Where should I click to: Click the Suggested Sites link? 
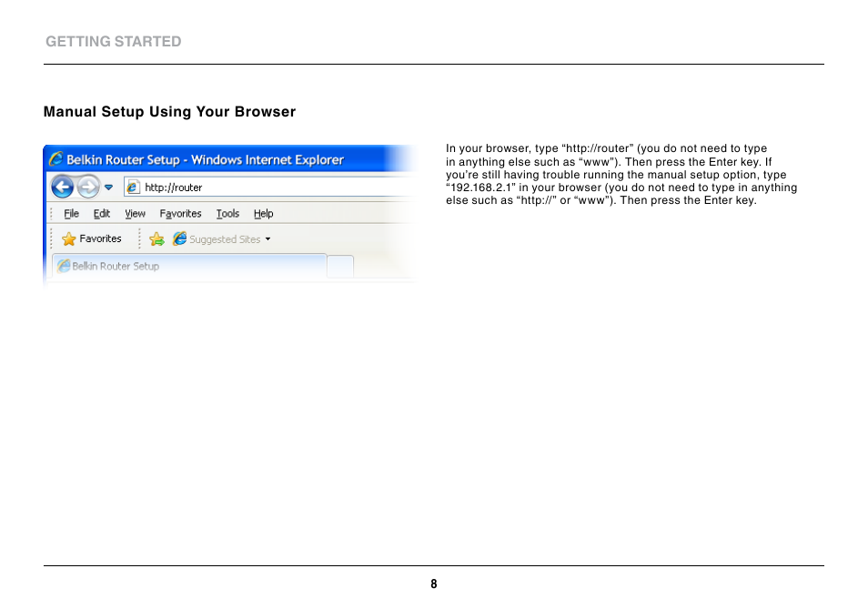[225, 239]
